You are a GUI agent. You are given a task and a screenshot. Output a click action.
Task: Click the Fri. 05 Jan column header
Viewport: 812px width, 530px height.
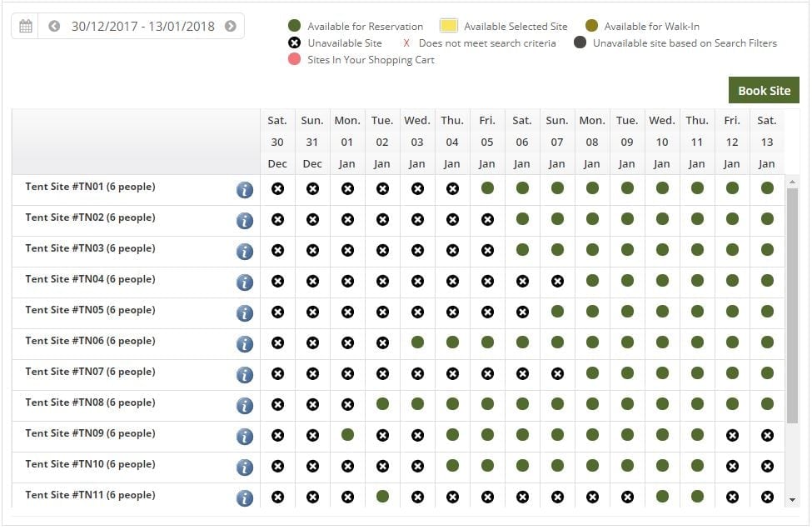coord(487,142)
